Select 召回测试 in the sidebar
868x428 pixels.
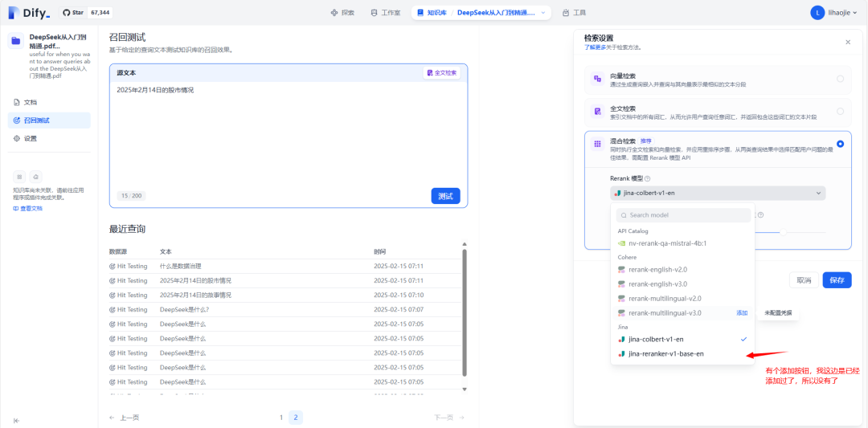coord(49,120)
